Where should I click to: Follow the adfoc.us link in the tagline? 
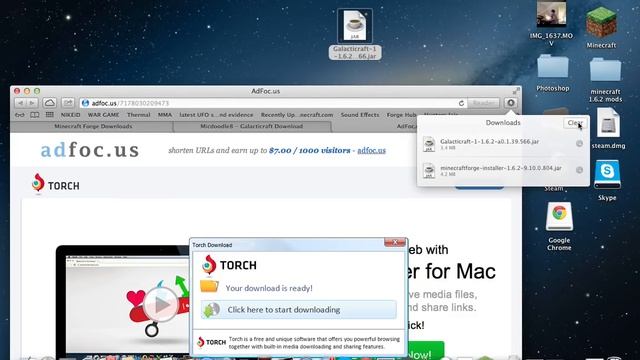coord(371,151)
